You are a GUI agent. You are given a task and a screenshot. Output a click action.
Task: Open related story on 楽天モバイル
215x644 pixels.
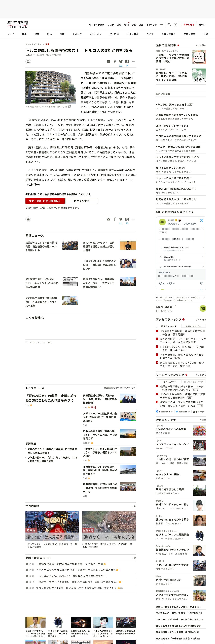pyautogui.click(x=42, y=283)
